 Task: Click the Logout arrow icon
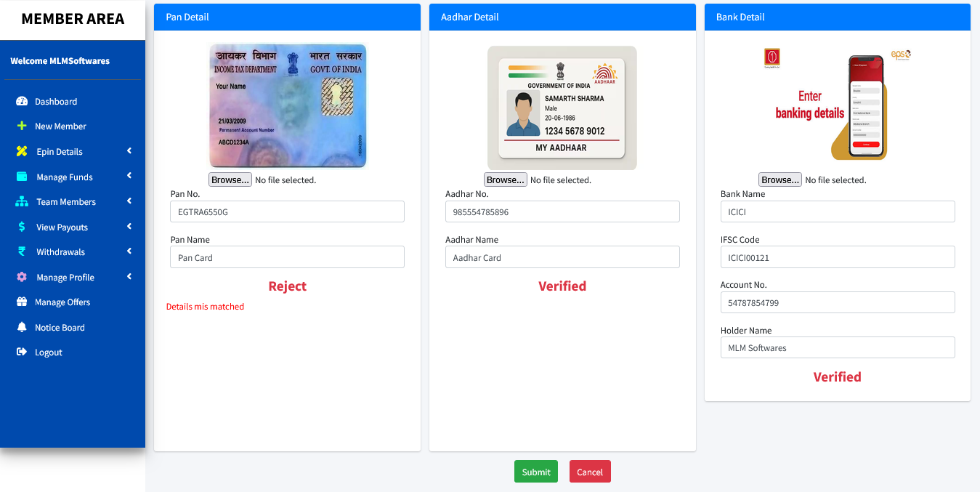coord(22,352)
